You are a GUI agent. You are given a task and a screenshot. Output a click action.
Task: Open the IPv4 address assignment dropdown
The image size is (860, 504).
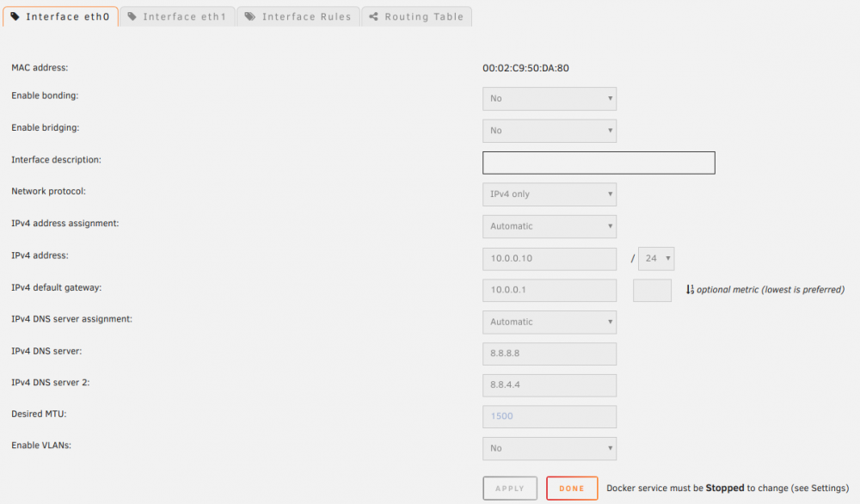(549, 226)
